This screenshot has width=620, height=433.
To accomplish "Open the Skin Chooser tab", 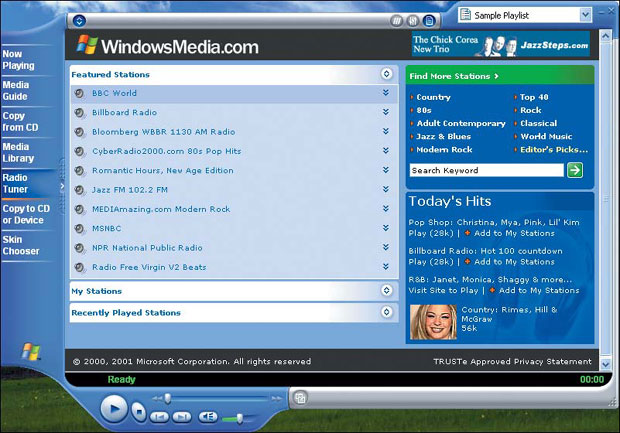I will (x=21, y=245).
